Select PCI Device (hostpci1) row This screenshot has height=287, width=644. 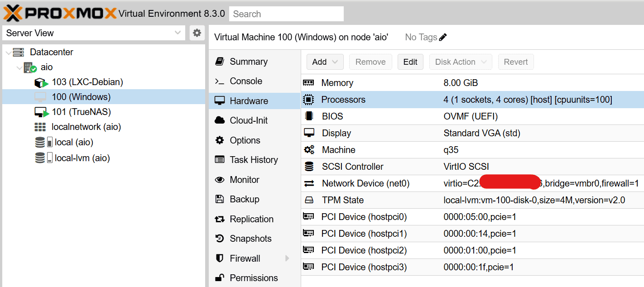(x=472, y=234)
